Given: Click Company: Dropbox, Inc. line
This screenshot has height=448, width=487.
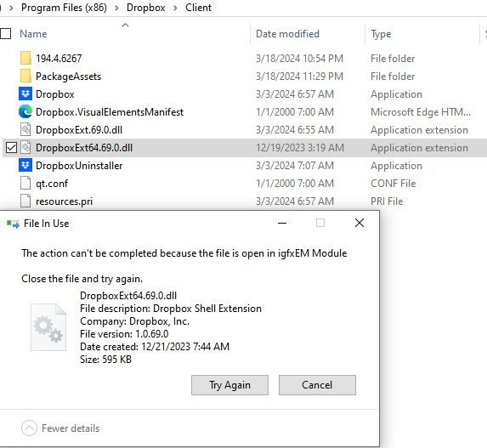Looking at the screenshot, I should pyautogui.click(x=135, y=321).
